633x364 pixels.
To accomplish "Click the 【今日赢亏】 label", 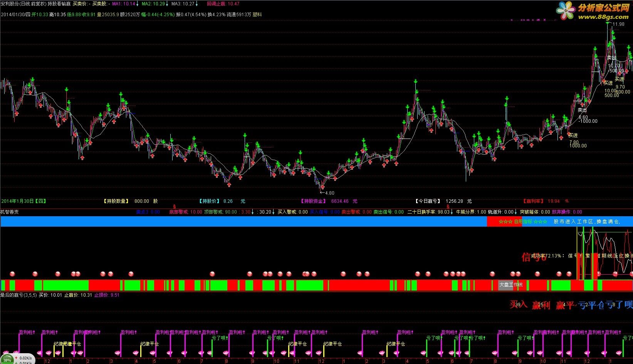I will point(428,201).
